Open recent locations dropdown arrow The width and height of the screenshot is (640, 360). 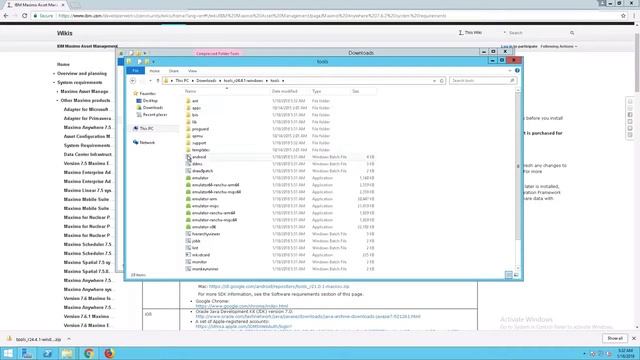pos(150,81)
